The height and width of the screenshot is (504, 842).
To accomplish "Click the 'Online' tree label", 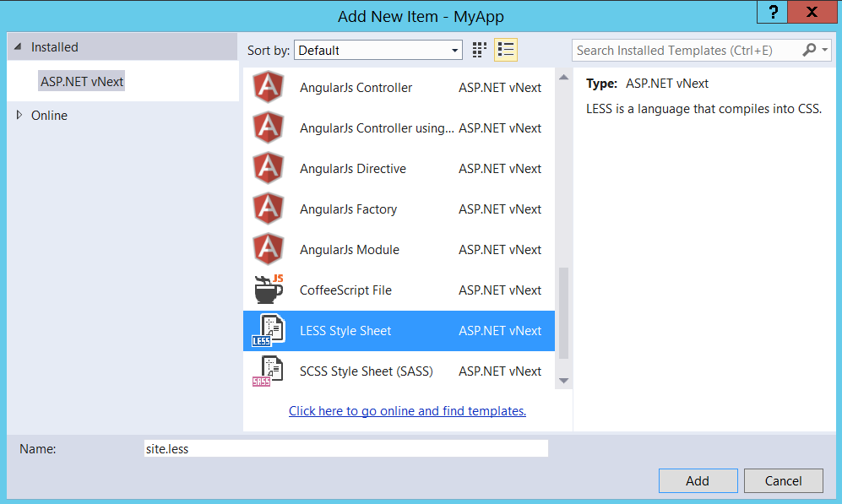I will [49, 116].
